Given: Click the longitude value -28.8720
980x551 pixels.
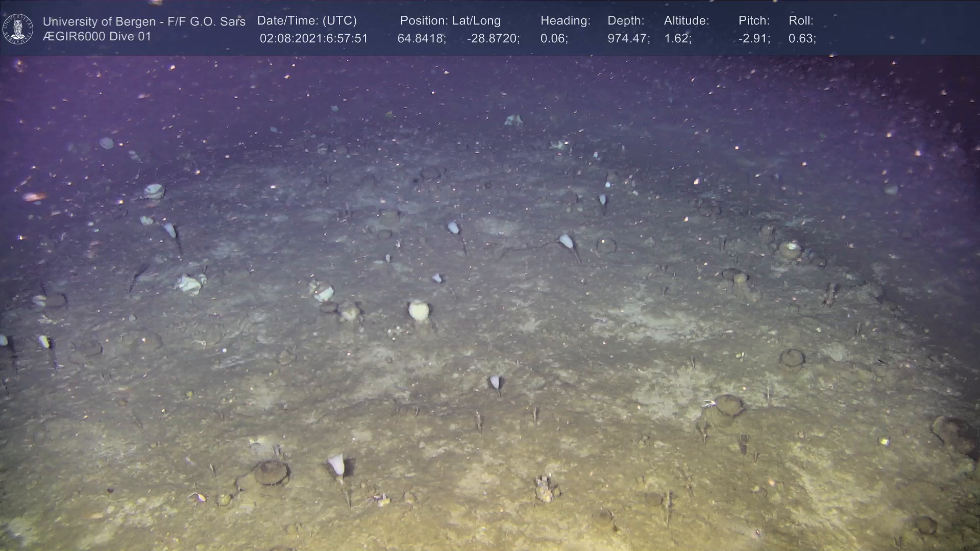Looking at the screenshot, I should click(493, 39).
